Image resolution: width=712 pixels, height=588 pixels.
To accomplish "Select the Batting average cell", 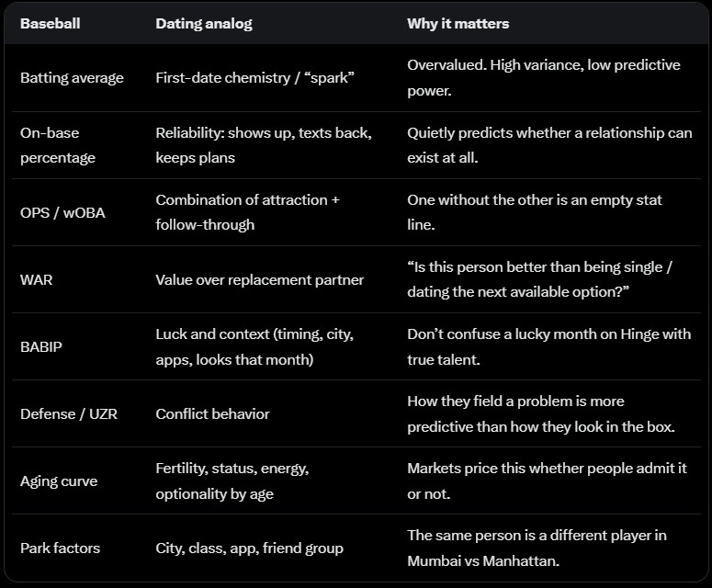I will [x=72, y=78].
